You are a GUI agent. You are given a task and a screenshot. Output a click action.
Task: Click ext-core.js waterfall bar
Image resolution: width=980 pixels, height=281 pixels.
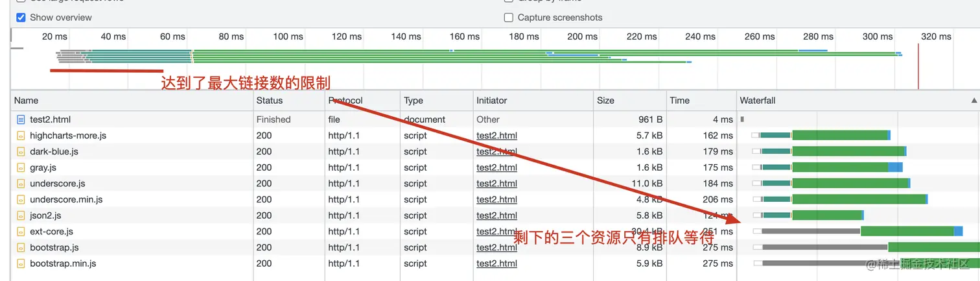[857, 231]
